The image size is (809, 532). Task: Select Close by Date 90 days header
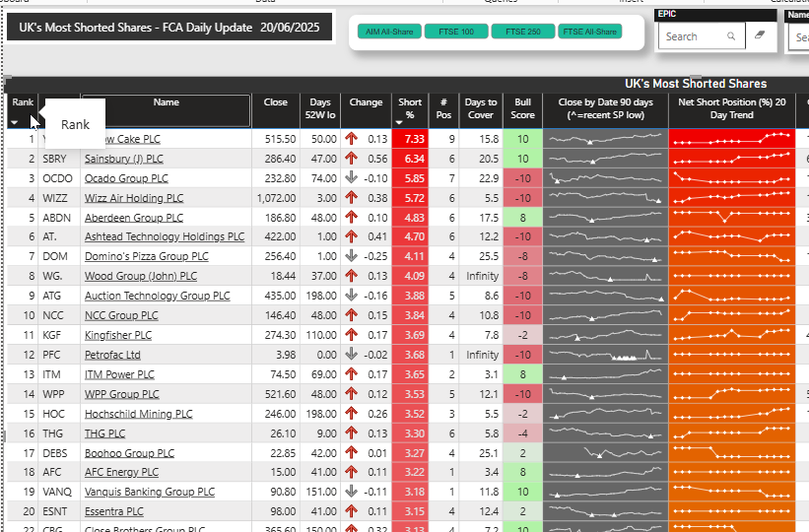coord(606,108)
